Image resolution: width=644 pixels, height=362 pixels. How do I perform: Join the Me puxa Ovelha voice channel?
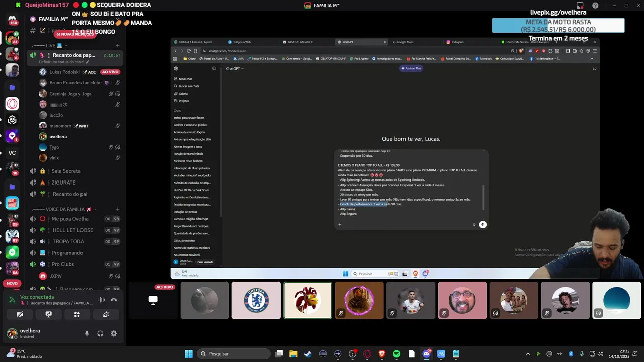pyautogui.click(x=74, y=219)
